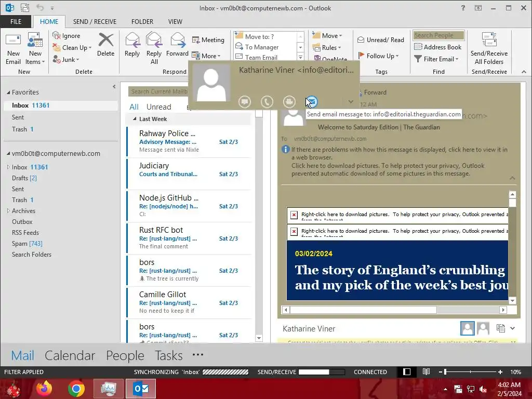Click the Reply All icon
532x399 pixels.
click(x=154, y=48)
